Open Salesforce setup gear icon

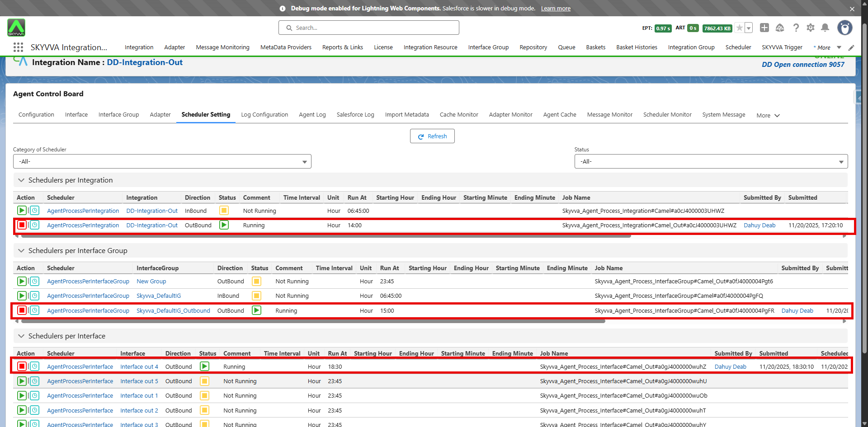coord(810,28)
